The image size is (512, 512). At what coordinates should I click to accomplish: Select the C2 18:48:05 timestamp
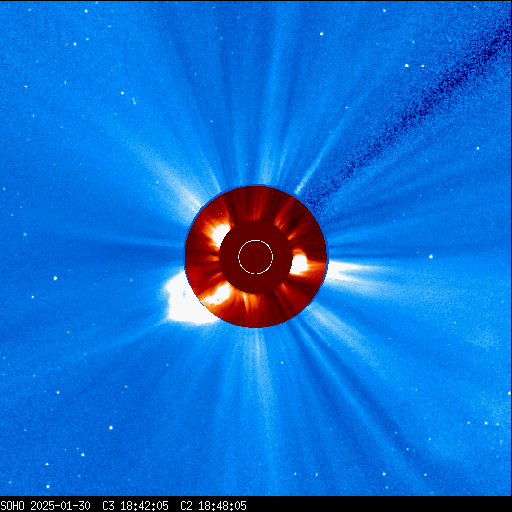coord(213,506)
